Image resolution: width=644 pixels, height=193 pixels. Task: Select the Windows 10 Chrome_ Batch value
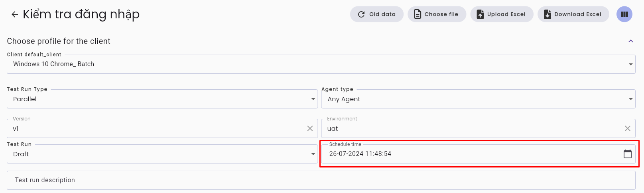[53, 64]
